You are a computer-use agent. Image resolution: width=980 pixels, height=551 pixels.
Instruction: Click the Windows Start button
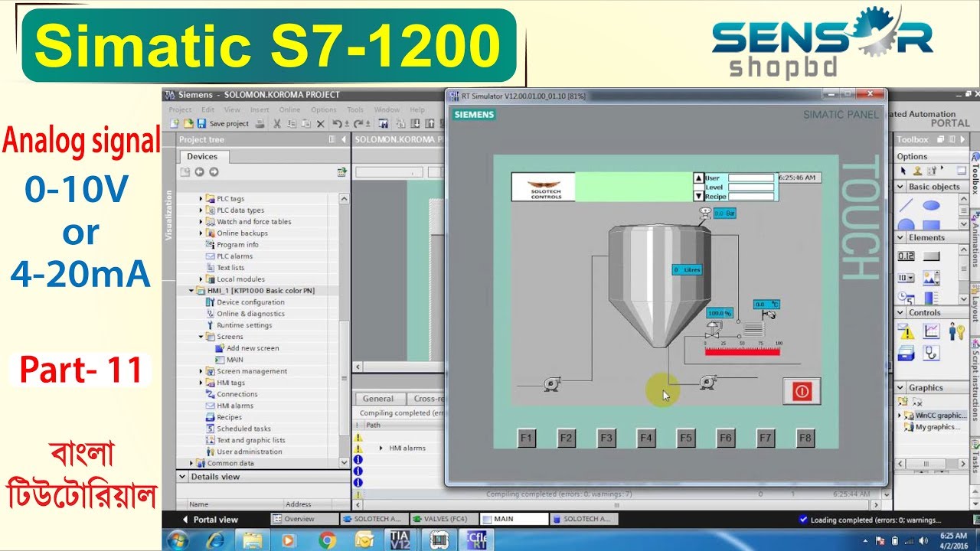coord(178,540)
